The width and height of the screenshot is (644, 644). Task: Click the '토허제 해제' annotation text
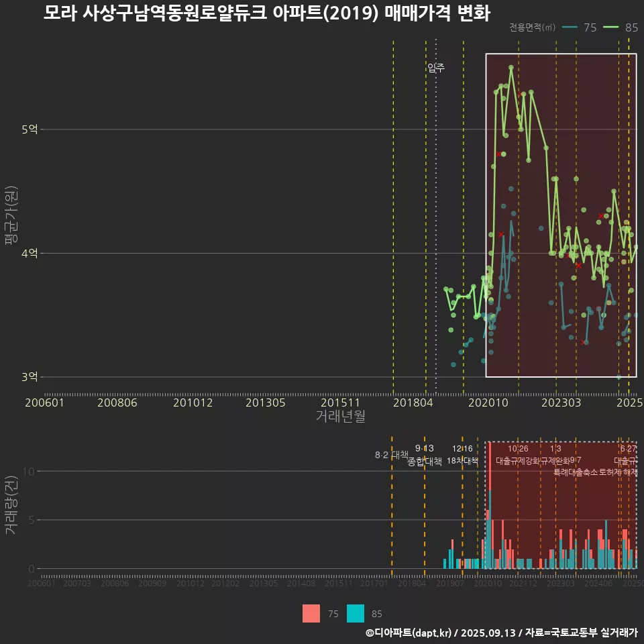[x=619, y=472]
